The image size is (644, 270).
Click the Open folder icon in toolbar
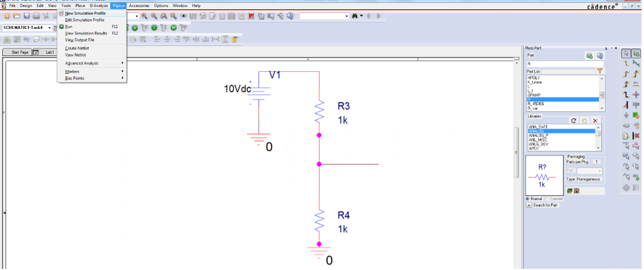[17, 16]
